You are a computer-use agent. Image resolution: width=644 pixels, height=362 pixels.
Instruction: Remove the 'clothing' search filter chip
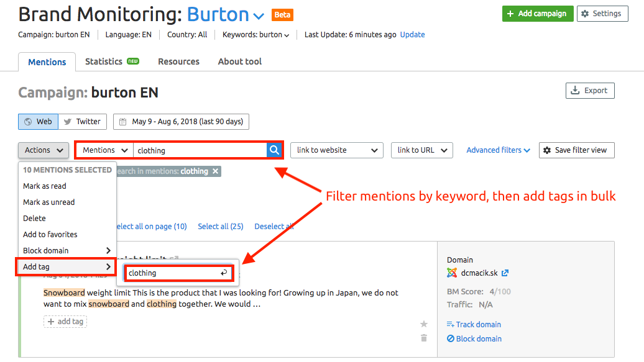tap(215, 171)
